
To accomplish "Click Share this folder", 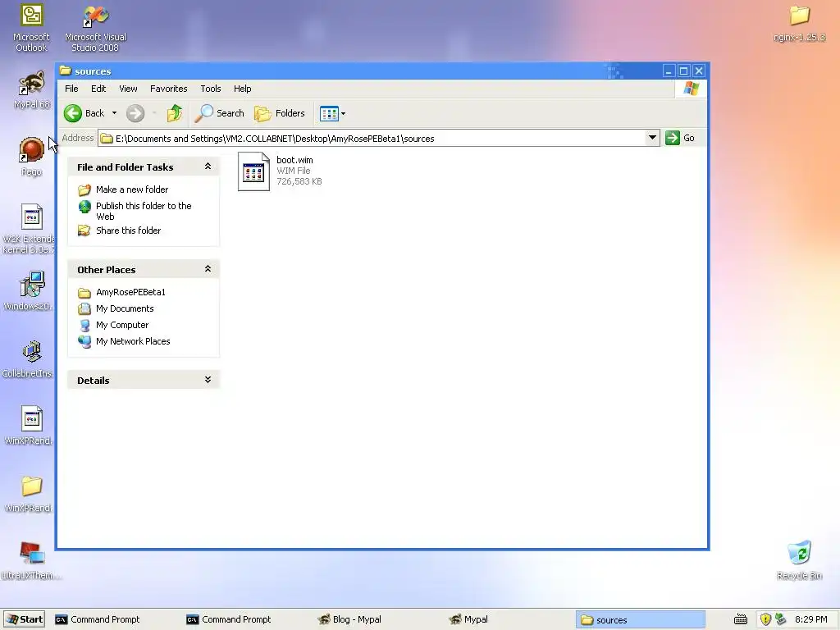I will (128, 231).
